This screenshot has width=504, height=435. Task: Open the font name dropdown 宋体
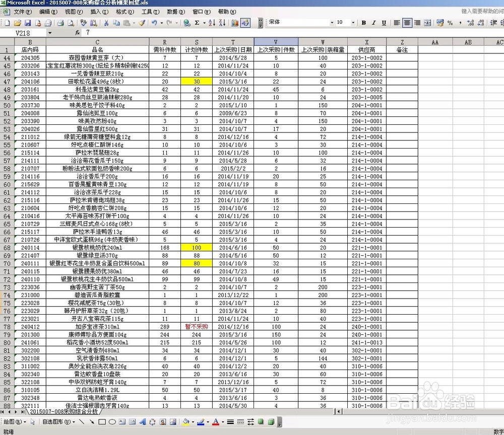[x=332, y=23]
